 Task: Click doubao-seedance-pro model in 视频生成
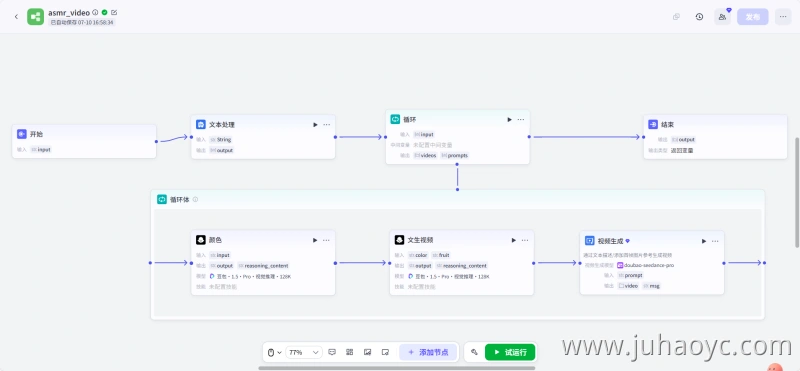[x=645, y=265]
